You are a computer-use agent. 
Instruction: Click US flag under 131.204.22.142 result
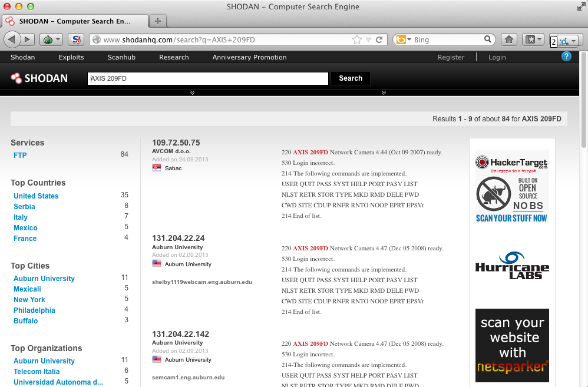pos(156,359)
